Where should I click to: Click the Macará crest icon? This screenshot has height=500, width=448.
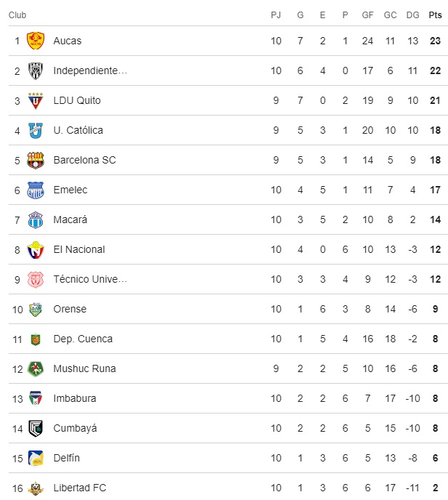(x=36, y=219)
